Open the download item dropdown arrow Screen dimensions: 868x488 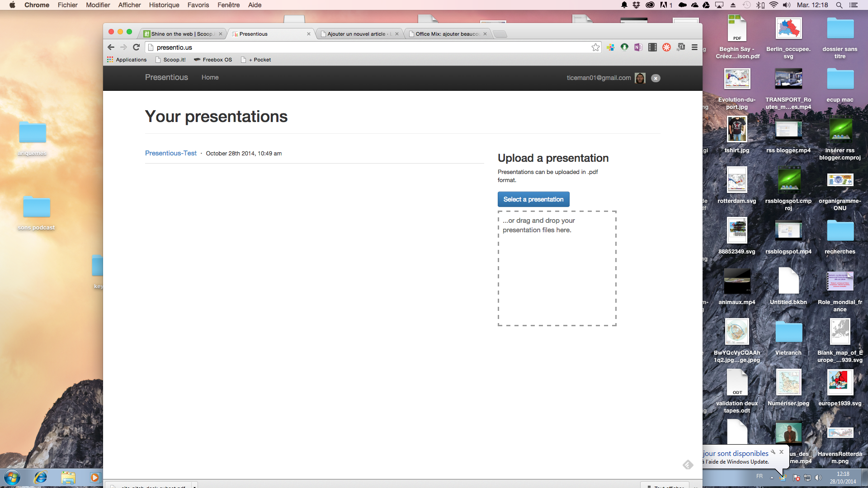click(x=194, y=486)
